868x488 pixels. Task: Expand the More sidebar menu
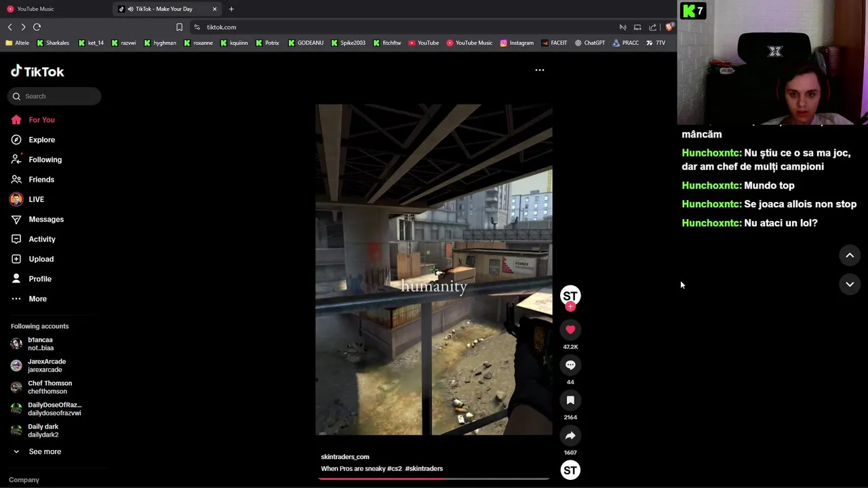[28, 299]
